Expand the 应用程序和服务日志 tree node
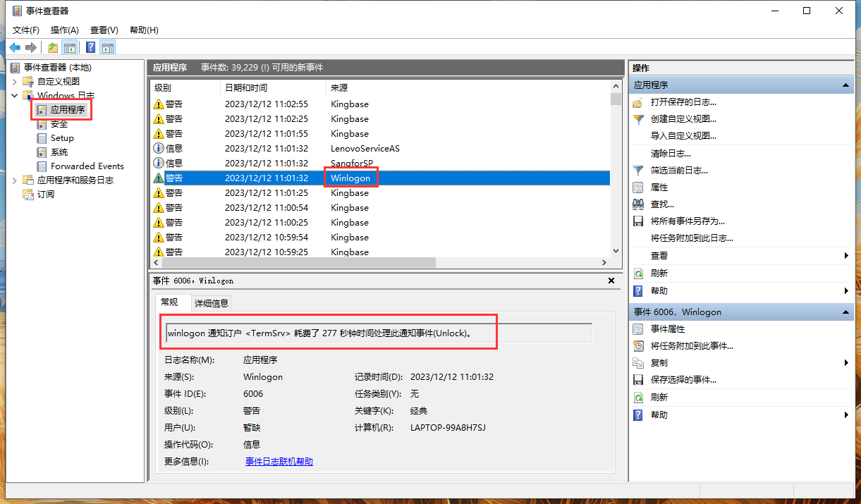This screenshot has height=504, width=861. point(15,180)
